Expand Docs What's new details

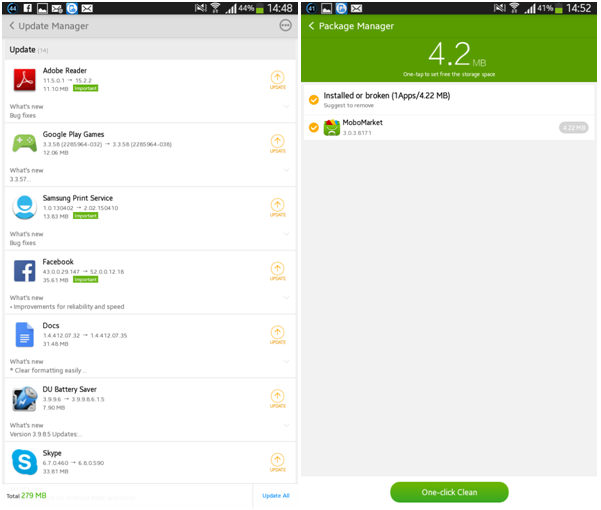point(286,361)
